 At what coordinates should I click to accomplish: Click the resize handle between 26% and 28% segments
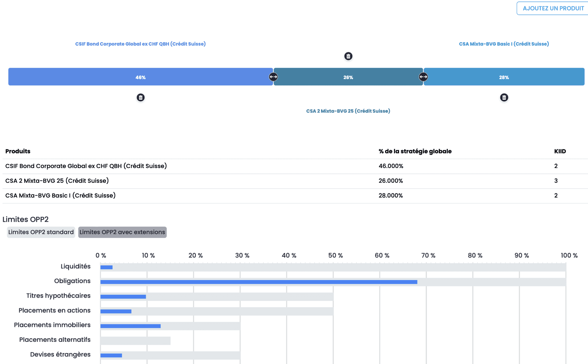point(424,77)
